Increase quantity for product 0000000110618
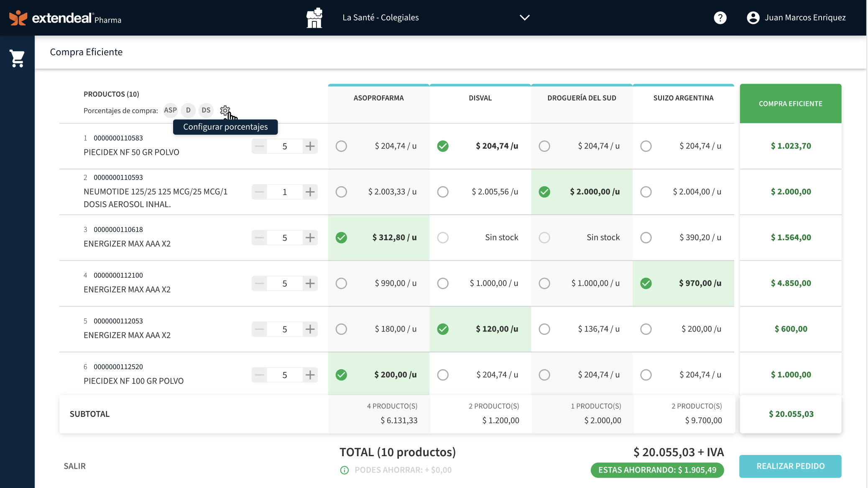This screenshot has width=868, height=488. tap(310, 238)
